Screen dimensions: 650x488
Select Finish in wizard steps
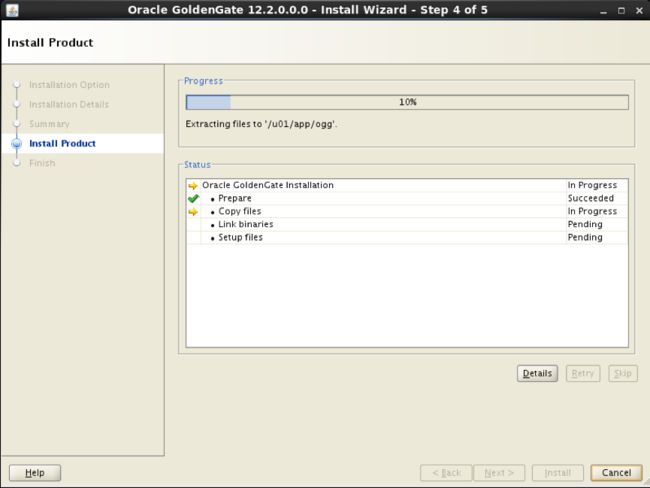(x=42, y=163)
